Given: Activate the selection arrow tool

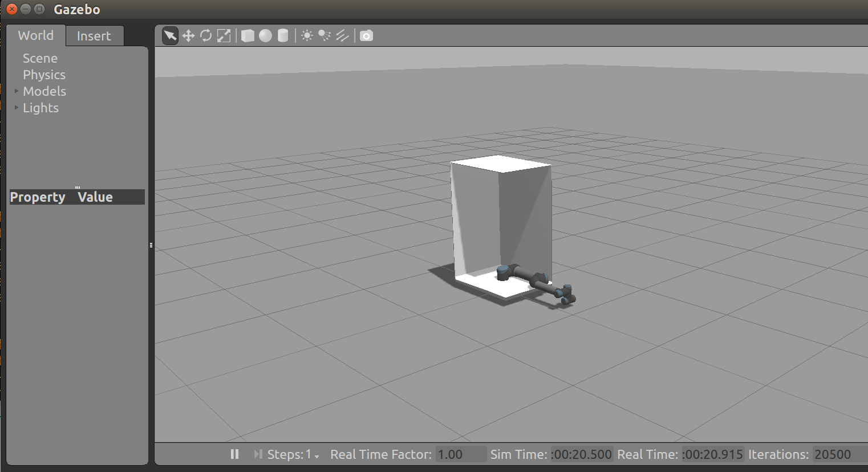Looking at the screenshot, I should [169, 35].
